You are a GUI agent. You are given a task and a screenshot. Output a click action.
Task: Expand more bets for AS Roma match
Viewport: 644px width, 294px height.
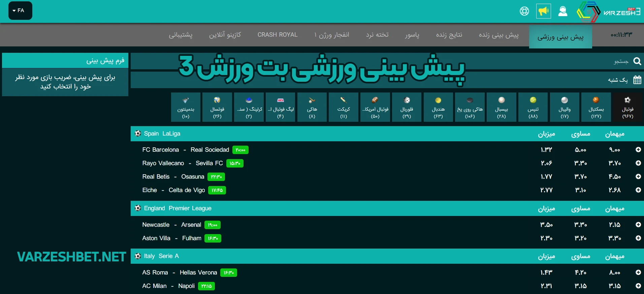638,272
